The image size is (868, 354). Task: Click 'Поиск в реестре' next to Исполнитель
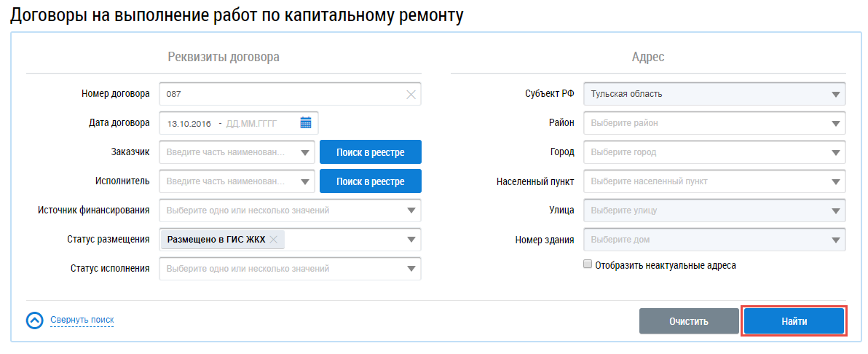[370, 181]
